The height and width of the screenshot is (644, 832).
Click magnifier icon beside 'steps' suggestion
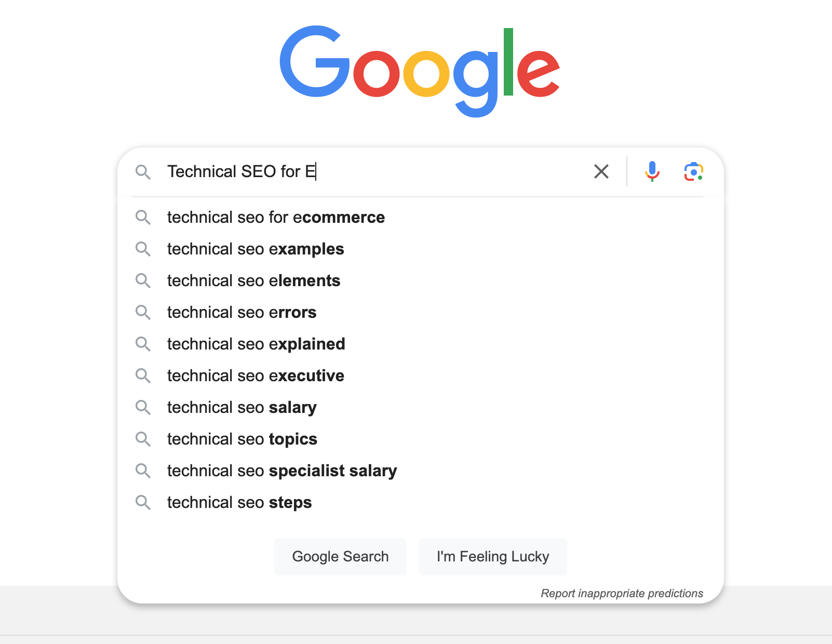[x=143, y=502]
